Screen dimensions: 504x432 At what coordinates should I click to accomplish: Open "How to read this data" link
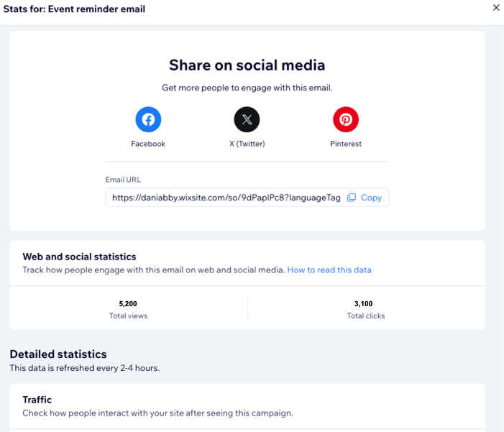click(x=329, y=270)
